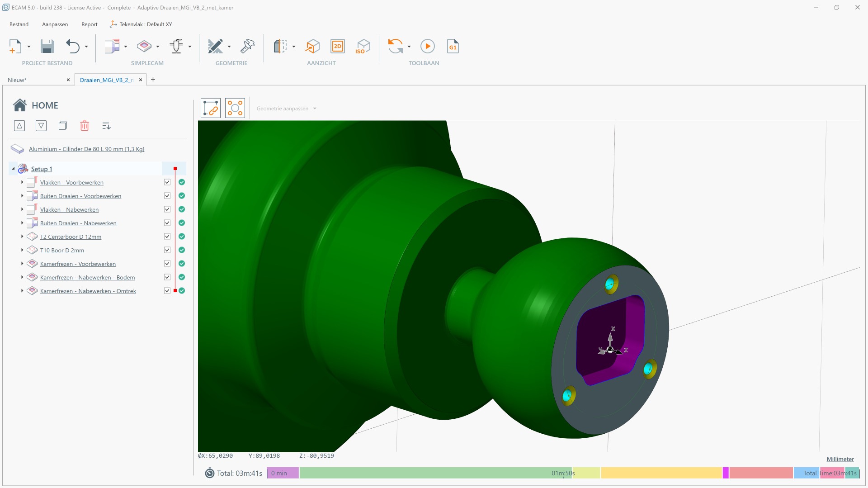Screen dimensions: 868x488
Task: Collapse the Setup 1 tree node
Action: pos(13,169)
